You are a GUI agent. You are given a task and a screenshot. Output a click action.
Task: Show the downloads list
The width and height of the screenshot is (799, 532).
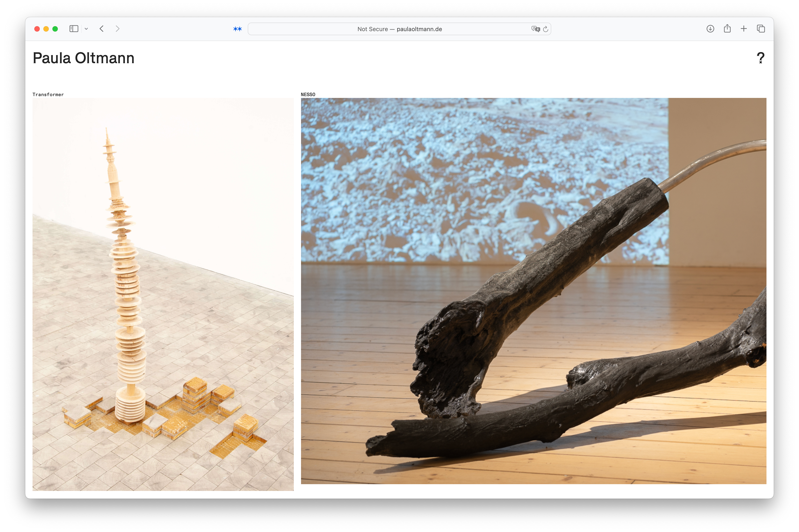tap(710, 29)
